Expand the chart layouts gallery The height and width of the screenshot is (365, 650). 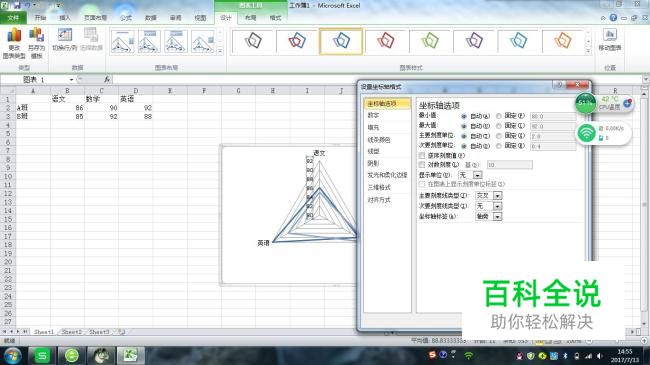click(x=220, y=51)
